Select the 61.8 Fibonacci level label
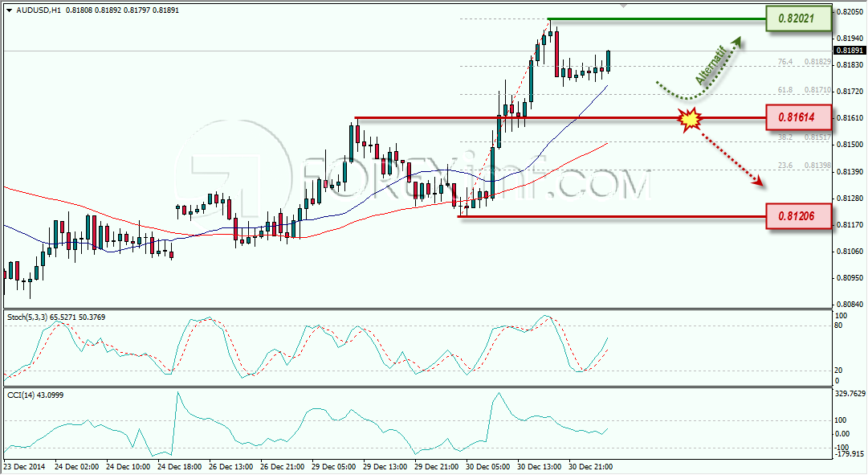Screen dimensions: 868x475 pos(785,90)
